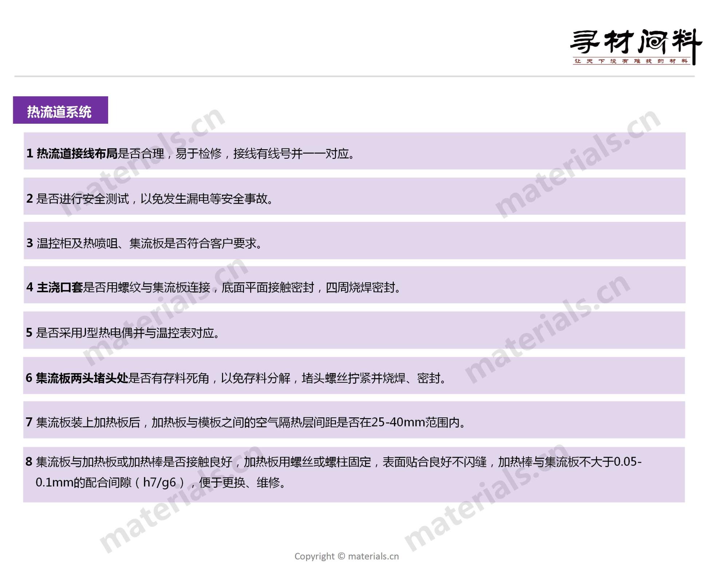Click the h7/g6 fit tolerance text
Viewport: 728px width, 564px height.
[x=159, y=482]
